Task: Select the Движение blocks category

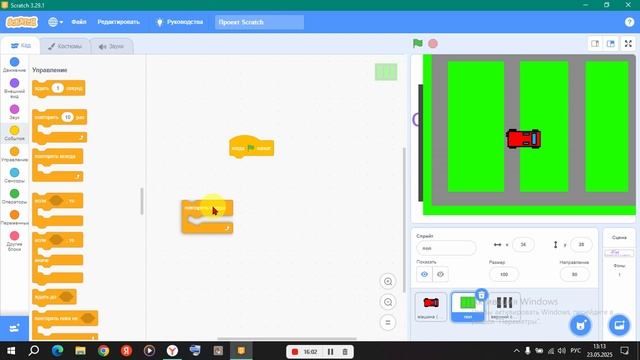Action: tap(14, 64)
